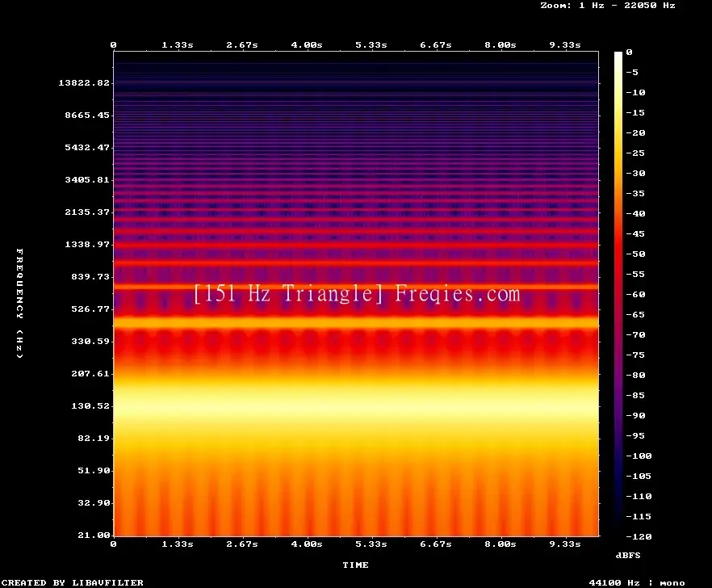The width and height of the screenshot is (712, 588).
Task: Click the 21.00 frequency label
Action: point(94,535)
